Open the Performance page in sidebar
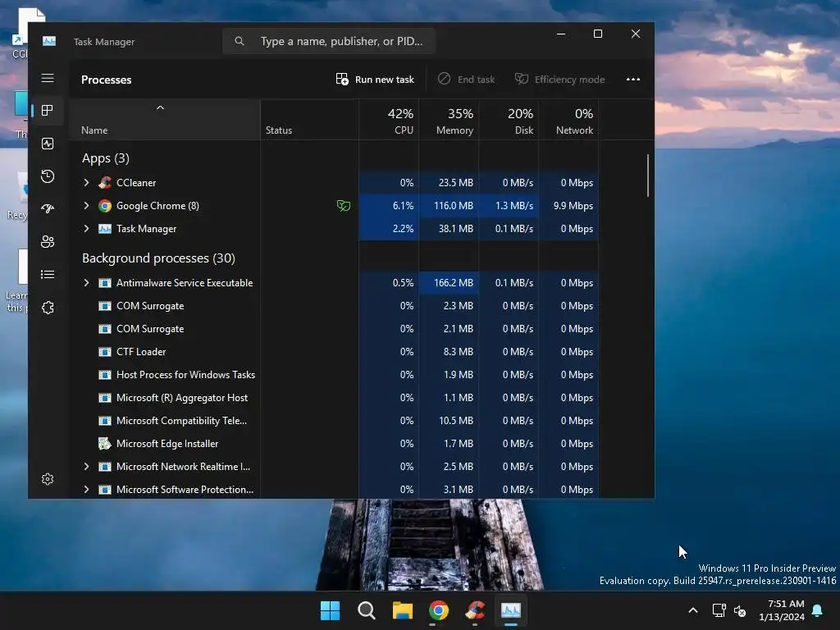The image size is (840, 630). 48,144
